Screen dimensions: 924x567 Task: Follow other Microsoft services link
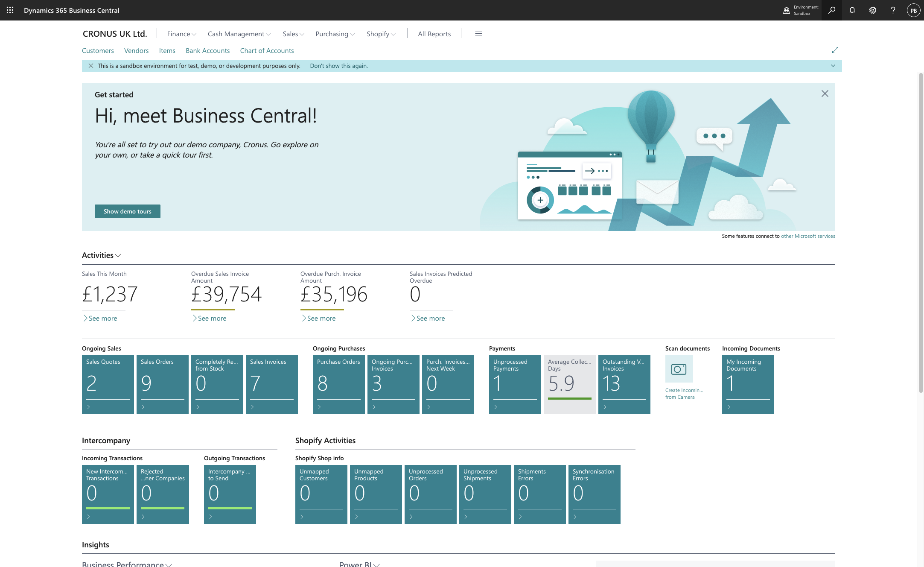pyautogui.click(x=808, y=236)
